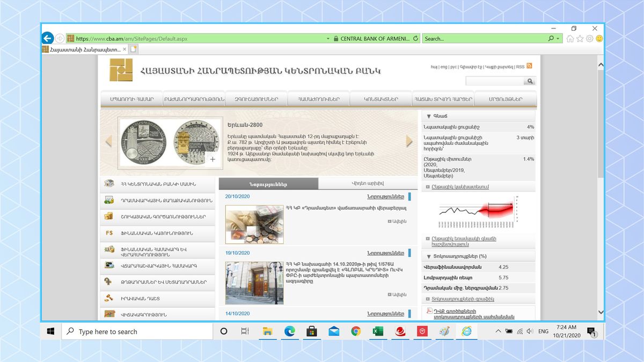Open the address bar dropdown arrow

[x=328, y=39]
